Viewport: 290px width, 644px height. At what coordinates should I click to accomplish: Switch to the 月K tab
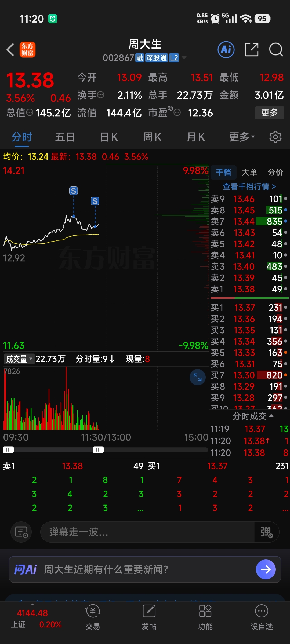coord(196,137)
